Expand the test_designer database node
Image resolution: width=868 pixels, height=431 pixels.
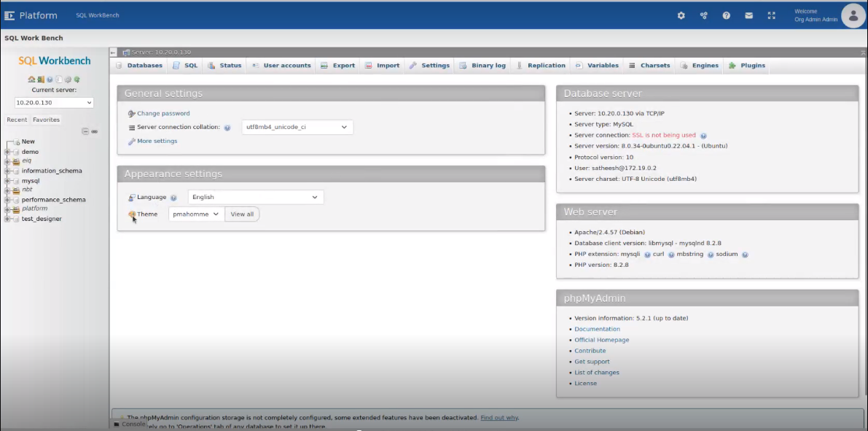pyautogui.click(x=8, y=219)
